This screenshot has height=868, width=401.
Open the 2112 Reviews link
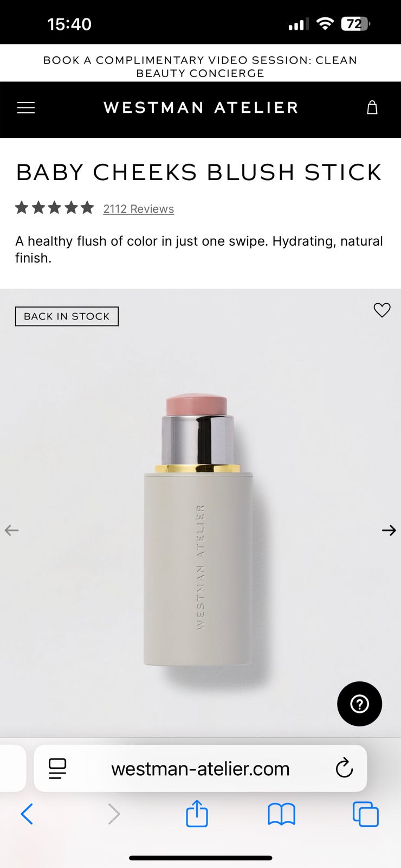click(139, 209)
